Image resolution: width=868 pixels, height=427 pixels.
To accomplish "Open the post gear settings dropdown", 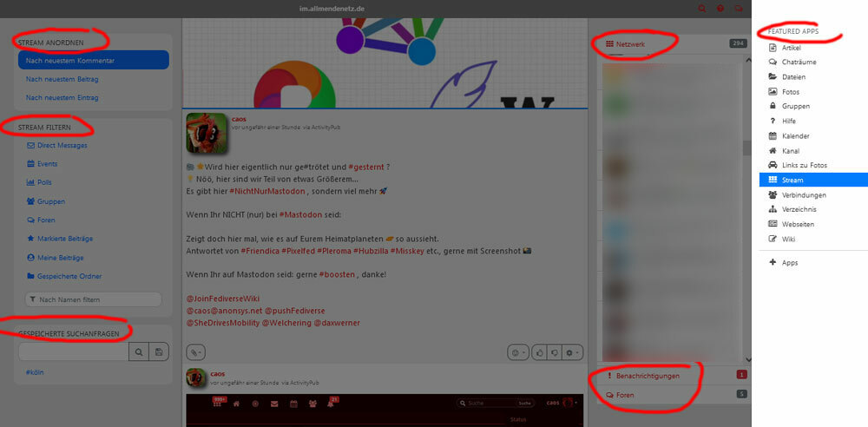I will coord(572,352).
